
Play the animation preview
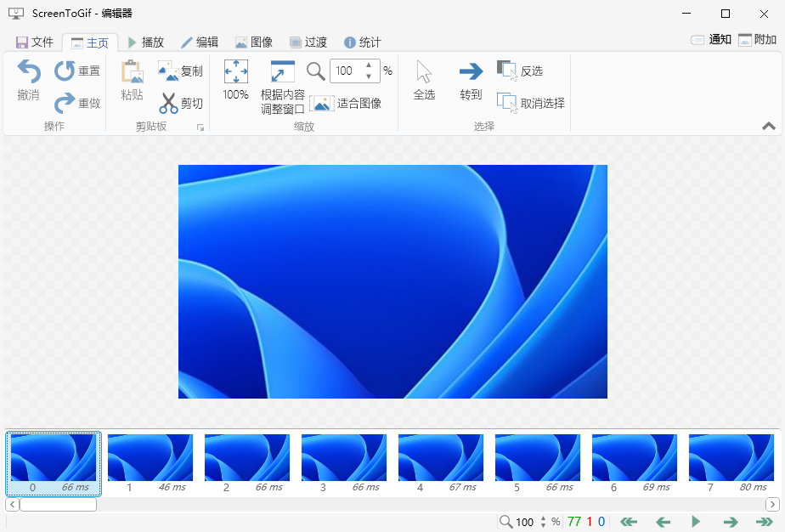coord(695,522)
